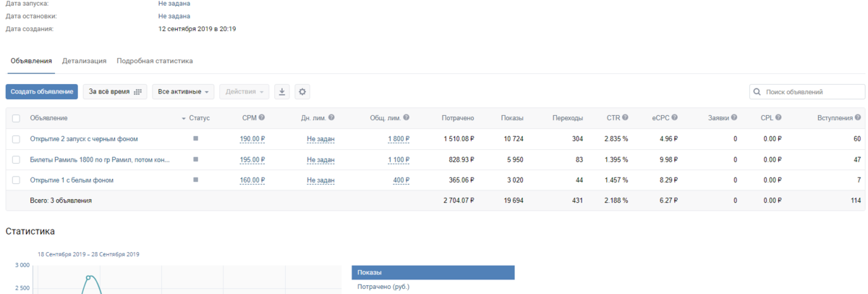The height and width of the screenshot is (294, 868).
Task: Select checkbox for Билеты Рамиль 1800 ad
Action: (x=17, y=159)
